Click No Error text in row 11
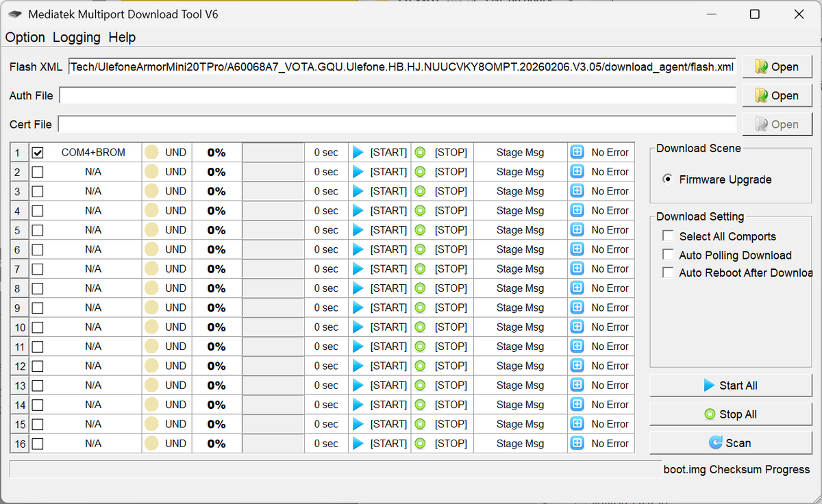The width and height of the screenshot is (822, 504). point(610,346)
